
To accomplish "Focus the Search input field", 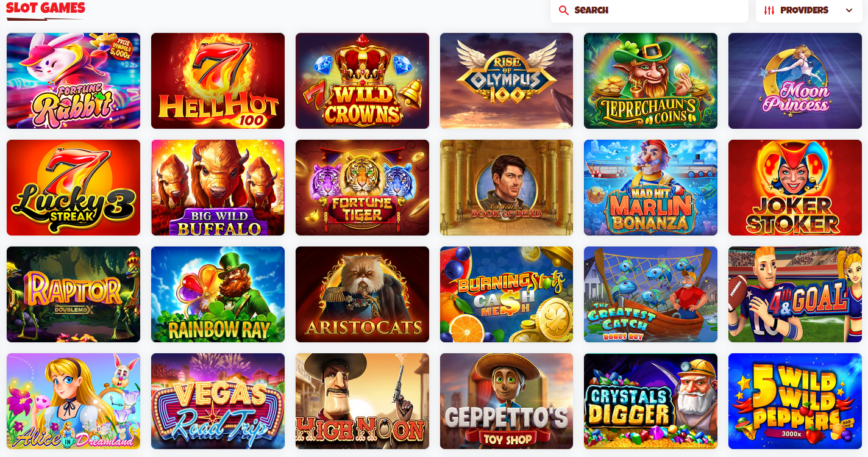I will point(649,10).
